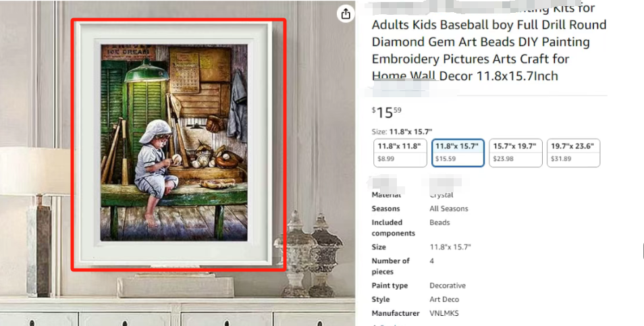Click the Included components label

point(393,228)
